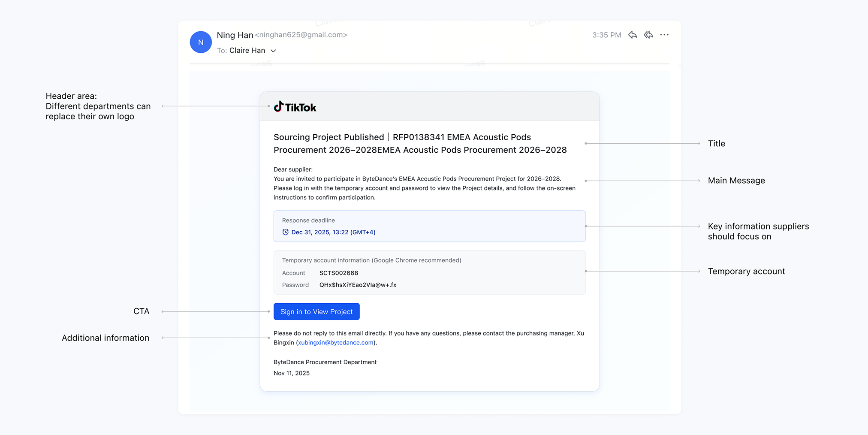Click the reply-all icon

pos(648,35)
